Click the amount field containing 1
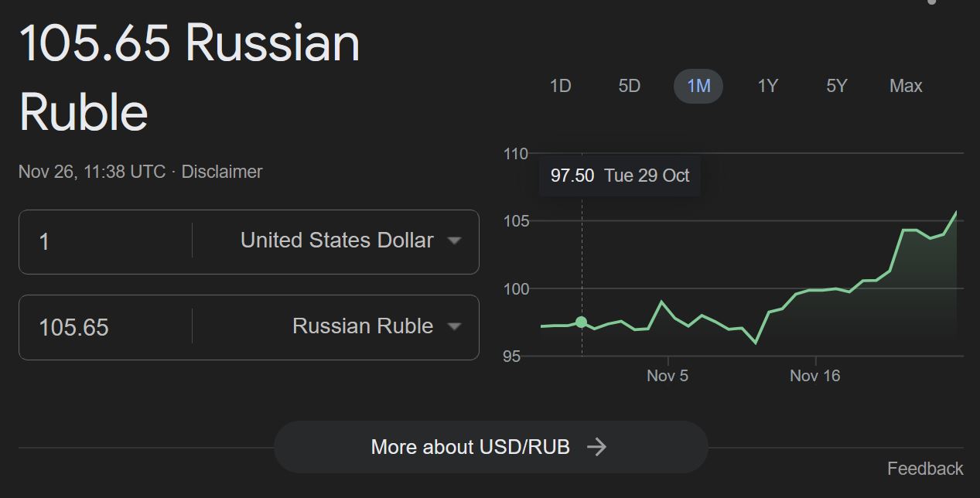The width and height of the screenshot is (980, 498). coord(106,242)
